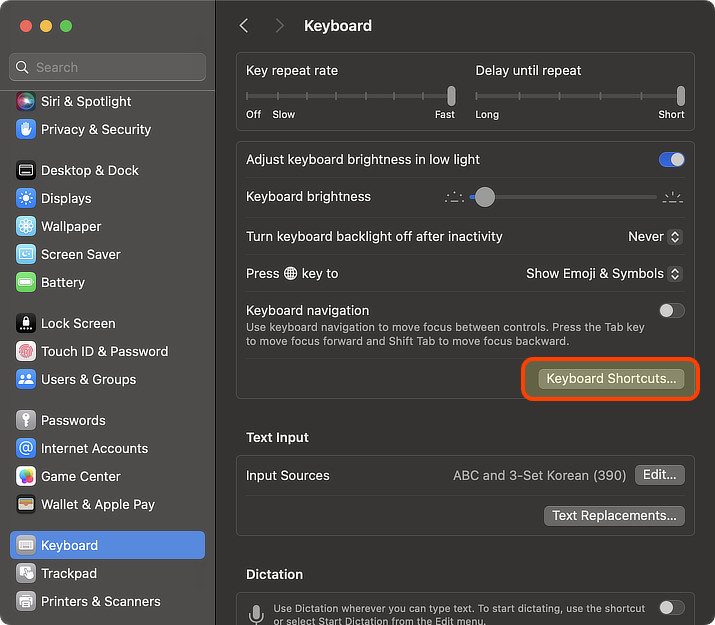Open Privacy & Security hand icon

point(26,129)
